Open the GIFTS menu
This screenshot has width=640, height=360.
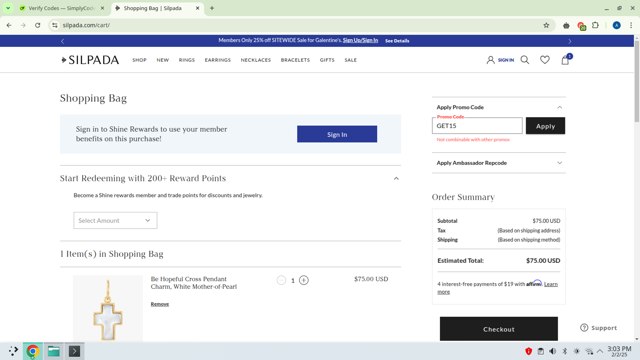[x=327, y=60]
